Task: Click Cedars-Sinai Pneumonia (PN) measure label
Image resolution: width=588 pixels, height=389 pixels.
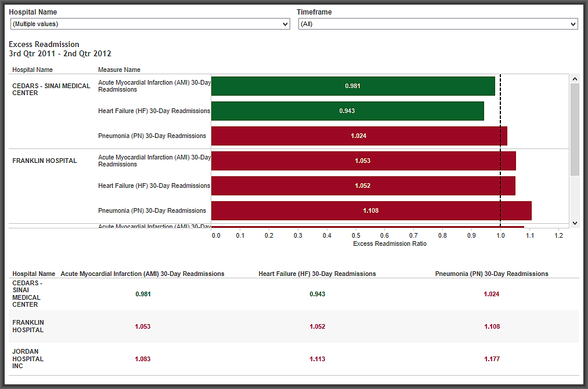Action: click(152, 136)
